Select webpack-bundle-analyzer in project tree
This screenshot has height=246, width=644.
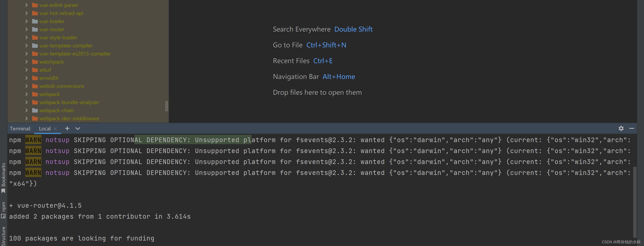point(69,102)
